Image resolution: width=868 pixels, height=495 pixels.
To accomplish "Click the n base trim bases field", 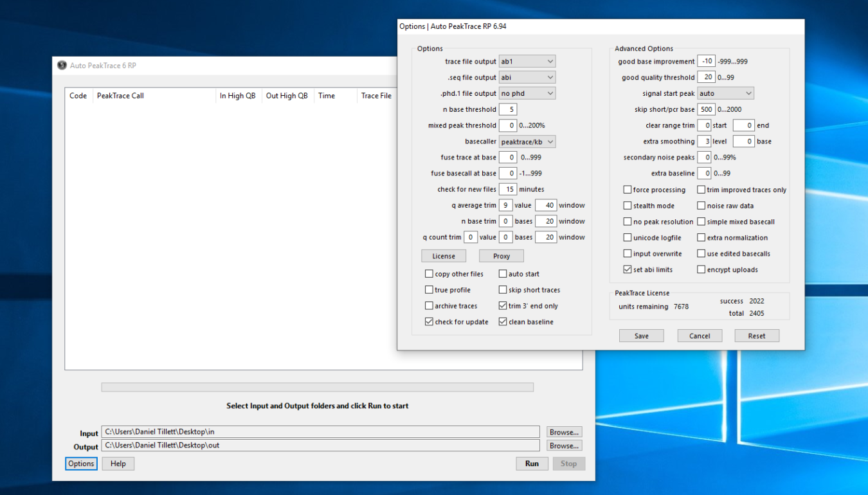I will pyautogui.click(x=506, y=221).
